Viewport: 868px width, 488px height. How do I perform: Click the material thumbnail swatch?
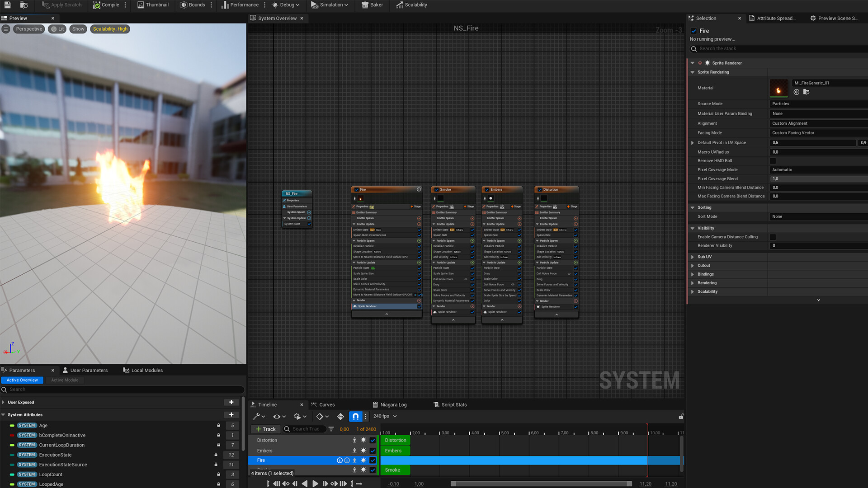point(778,88)
